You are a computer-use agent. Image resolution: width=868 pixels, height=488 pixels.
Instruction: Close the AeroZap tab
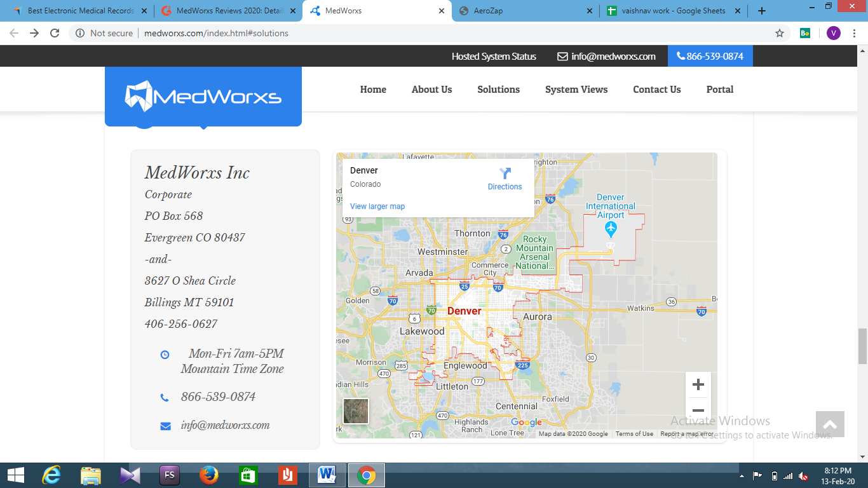click(x=589, y=11)
